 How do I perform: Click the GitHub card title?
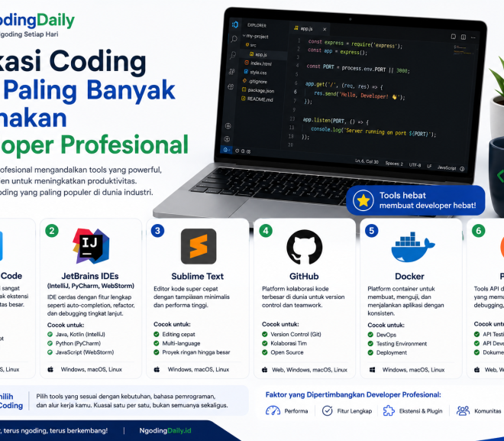(304, 277)
